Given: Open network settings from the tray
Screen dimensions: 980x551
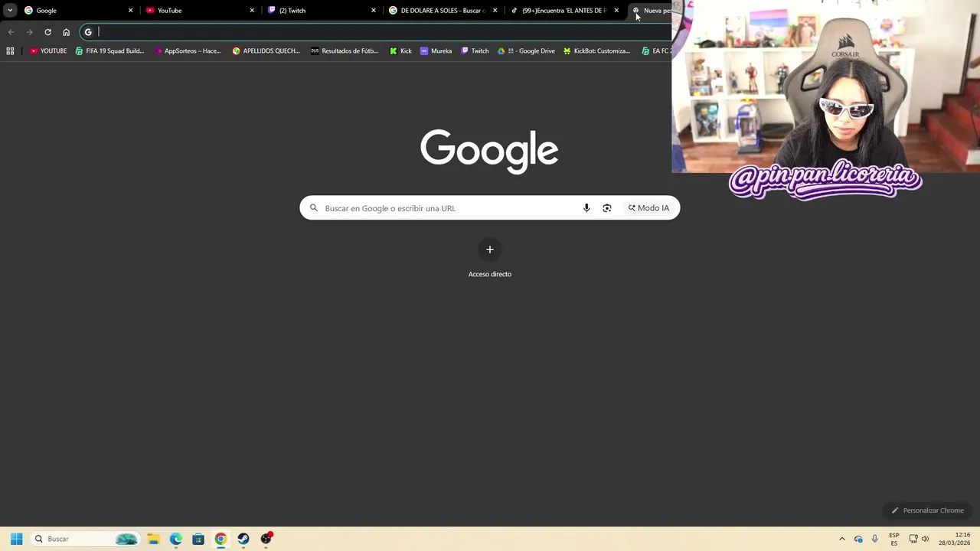Looking at the screenshot, I should [913, 539].
